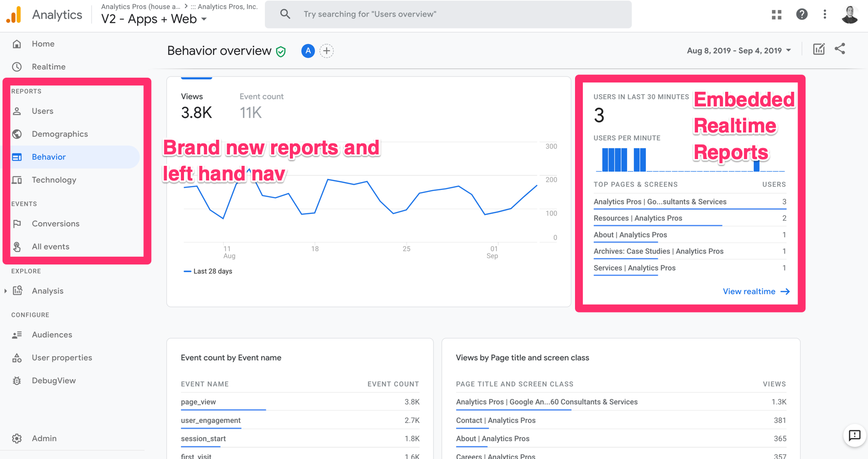The width and height of the screenshot is (868, 459).
Task: Click the Audiences people-list icon
Action: pos(17,335)
